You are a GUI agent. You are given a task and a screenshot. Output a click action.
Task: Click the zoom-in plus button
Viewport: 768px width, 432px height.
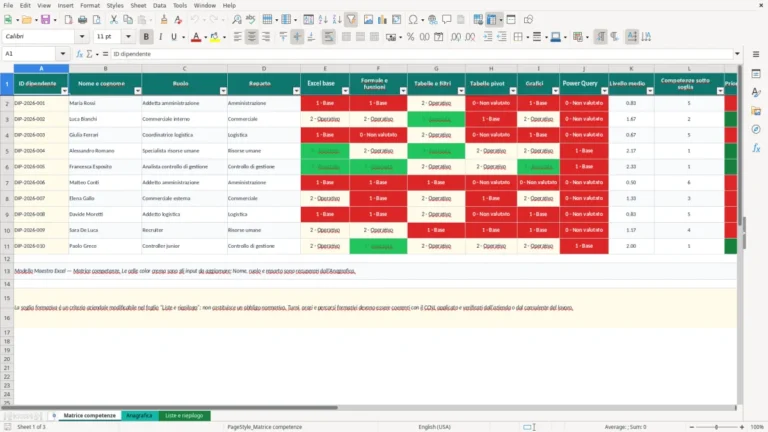[x=742, y=427]
